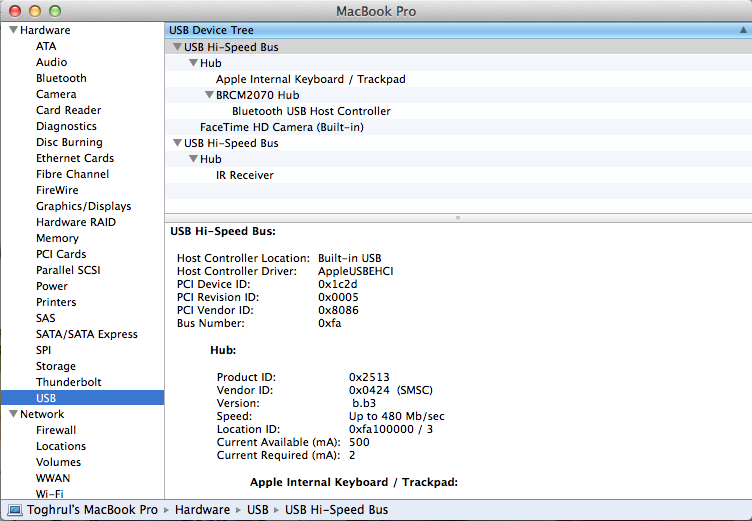Image resolution: width=752 pixels, height=521 pixels.
Task: Select ATA in the sidebar
Action: [46, 46]
